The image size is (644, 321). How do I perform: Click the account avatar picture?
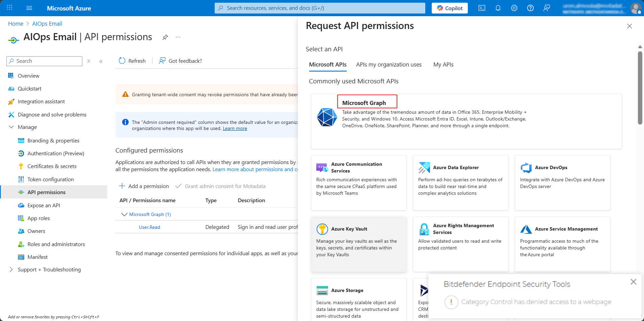click(x=636, y=8)
